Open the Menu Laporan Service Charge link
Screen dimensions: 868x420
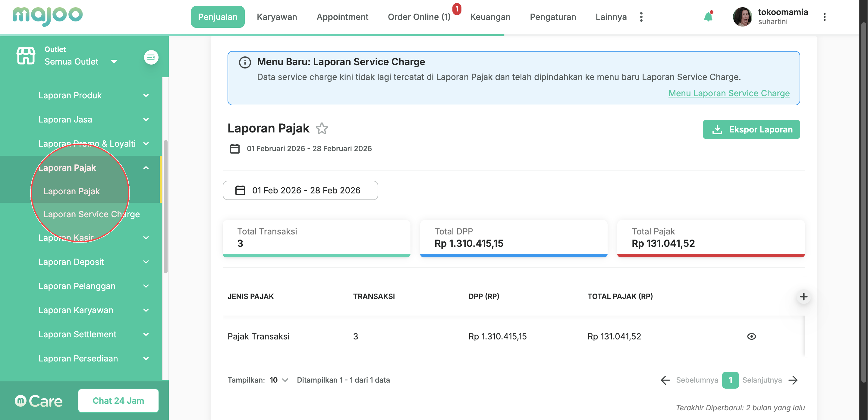pos(729,94)
